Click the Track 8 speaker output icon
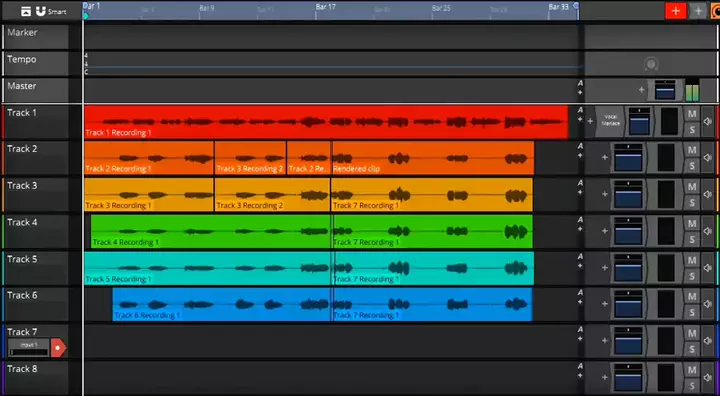Image resolution: width=720 pixels, height=396 pixels. click(708, 378)
